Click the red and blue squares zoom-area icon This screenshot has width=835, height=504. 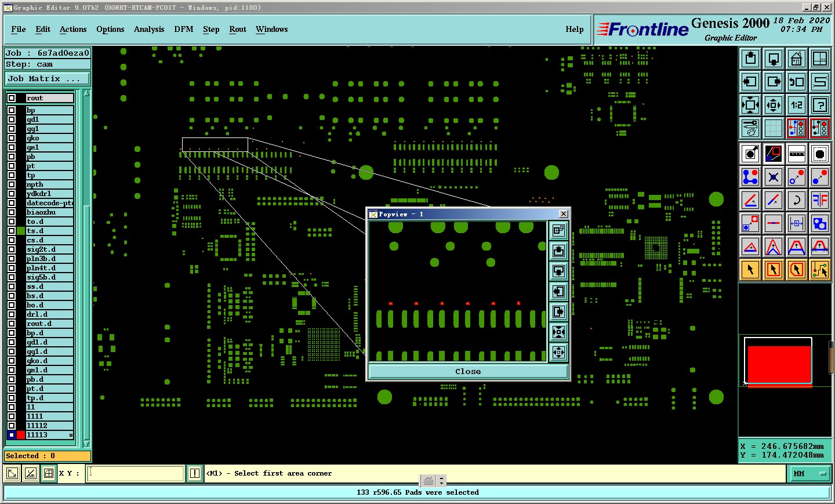[774, 154]
